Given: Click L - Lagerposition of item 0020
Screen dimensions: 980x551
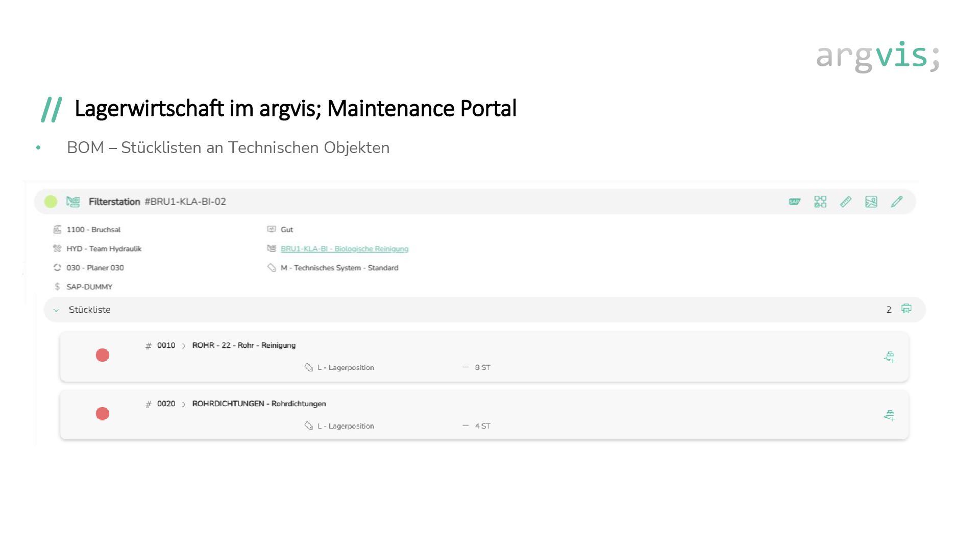Looking at the screenshot, I should [346, 426].
